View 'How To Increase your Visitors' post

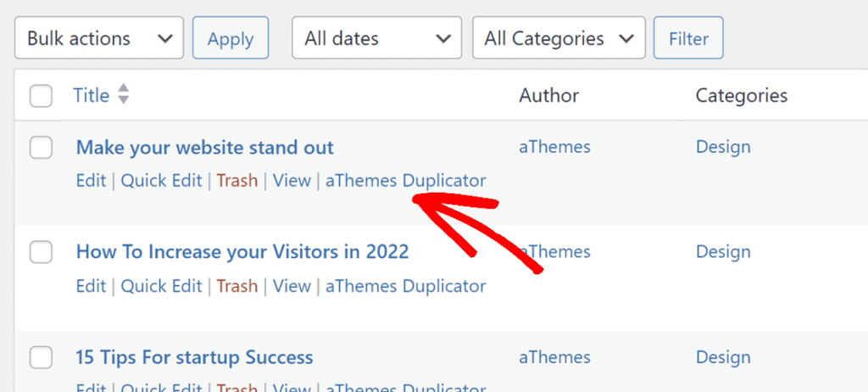click(292, 287)
